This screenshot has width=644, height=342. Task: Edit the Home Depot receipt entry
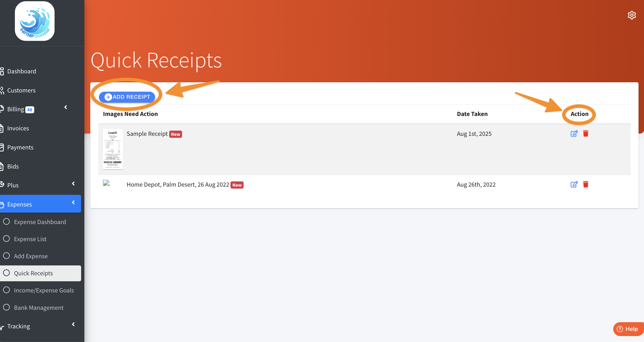tap(574, 184)
